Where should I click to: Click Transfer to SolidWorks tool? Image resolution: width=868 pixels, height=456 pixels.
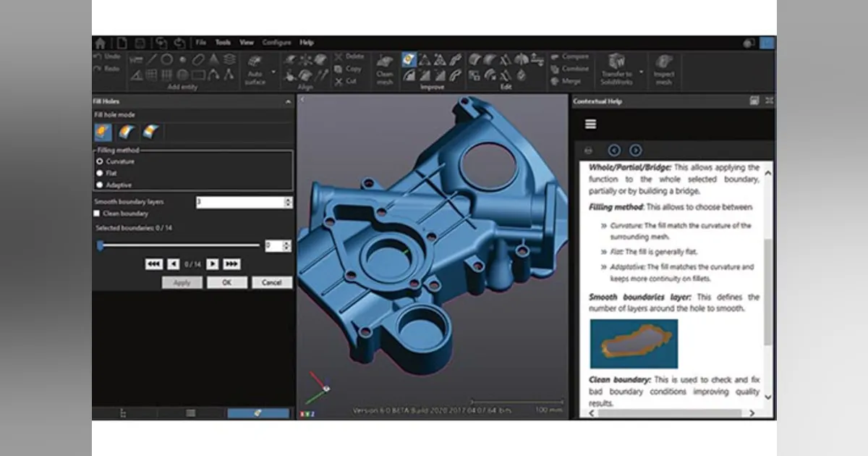[616, 70]
